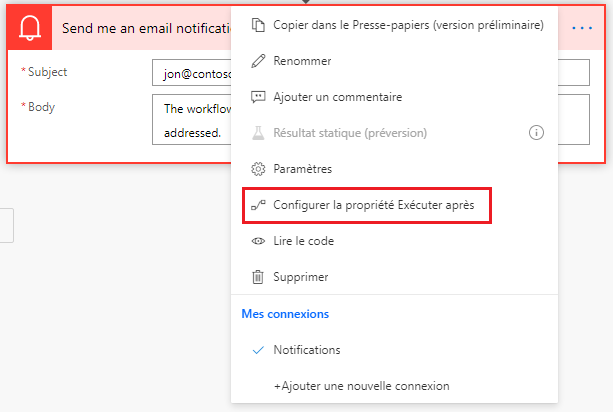Select Renommer from the context menu

(302, 61)
